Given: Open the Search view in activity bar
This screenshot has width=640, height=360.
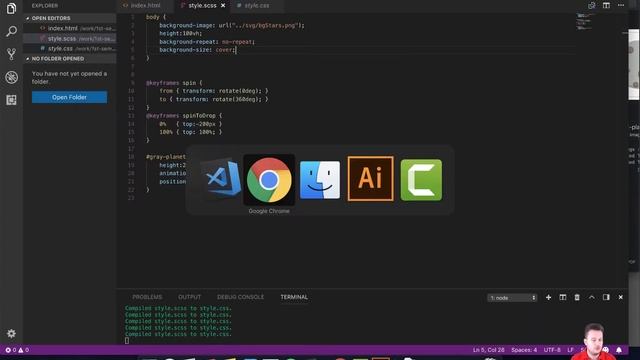Looking at the screenshot, I should [x=11, y=31].
